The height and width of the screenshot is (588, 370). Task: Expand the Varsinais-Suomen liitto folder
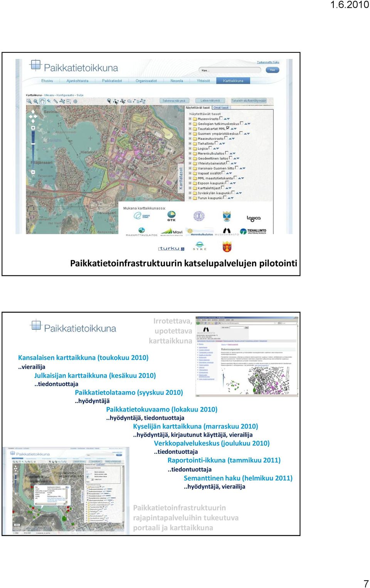[190, 168]
